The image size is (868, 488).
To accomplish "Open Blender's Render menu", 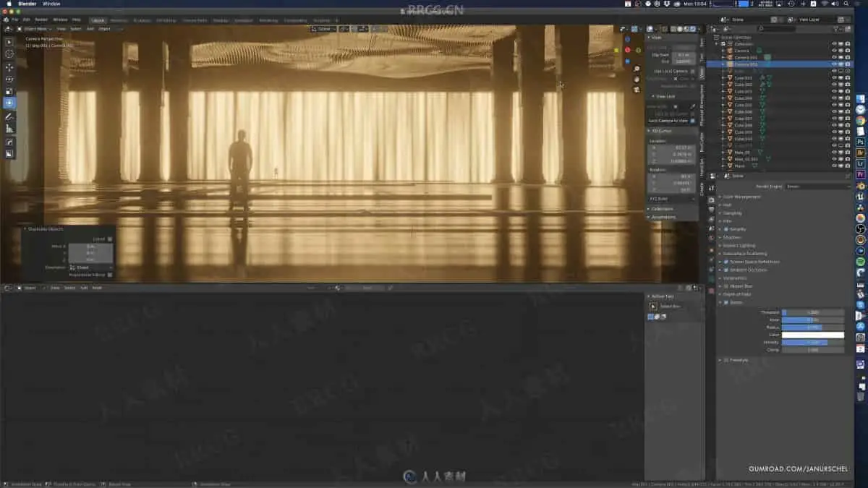I will coord(41,20).
